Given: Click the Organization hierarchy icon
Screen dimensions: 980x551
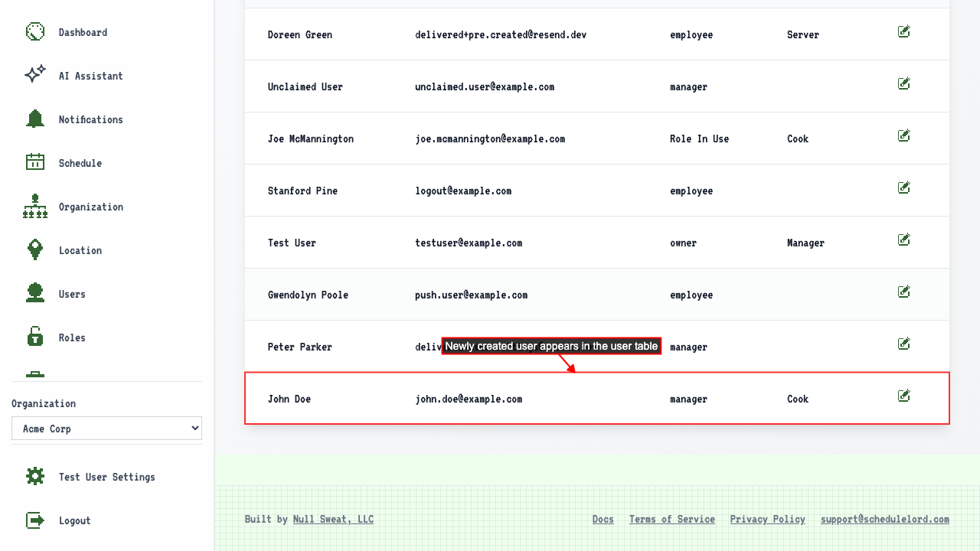Looking at the screenshot, I should click(x=35, y=206).
